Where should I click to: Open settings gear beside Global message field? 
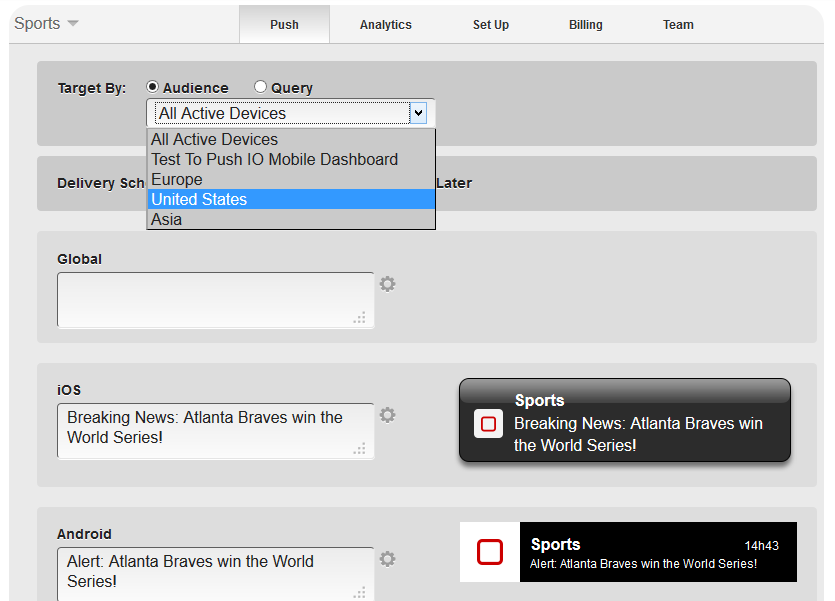coord(387,284)
